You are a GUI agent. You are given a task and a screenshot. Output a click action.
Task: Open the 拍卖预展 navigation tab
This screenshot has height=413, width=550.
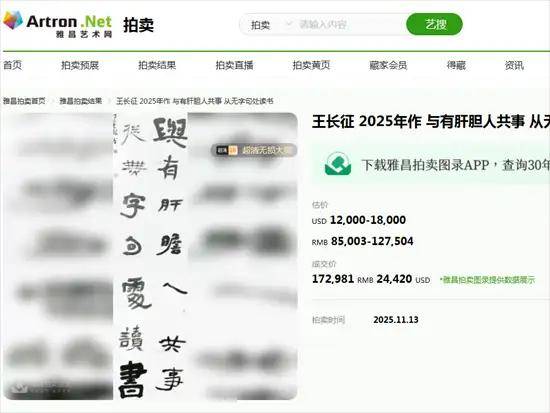pyautogui.click(x=80, y=65)
